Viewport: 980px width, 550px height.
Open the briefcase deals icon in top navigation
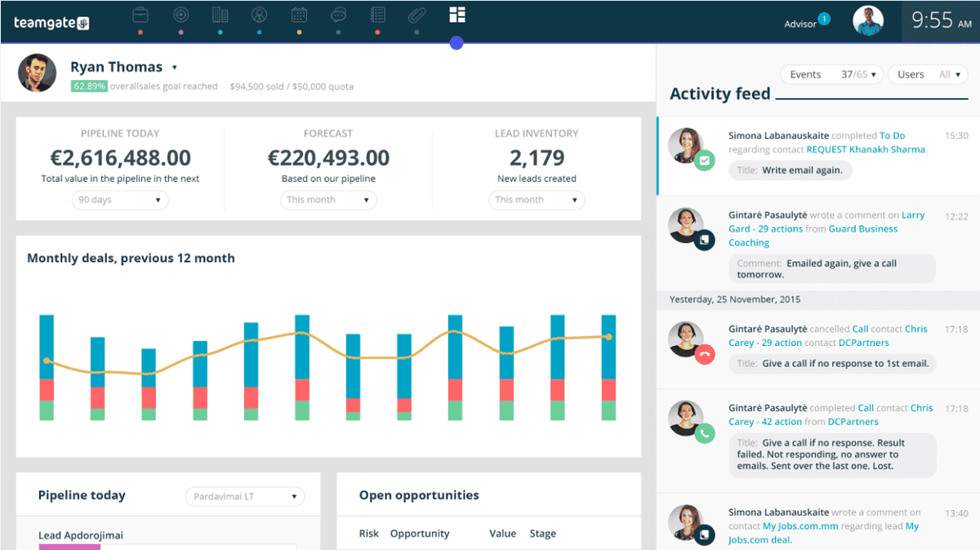140,16
